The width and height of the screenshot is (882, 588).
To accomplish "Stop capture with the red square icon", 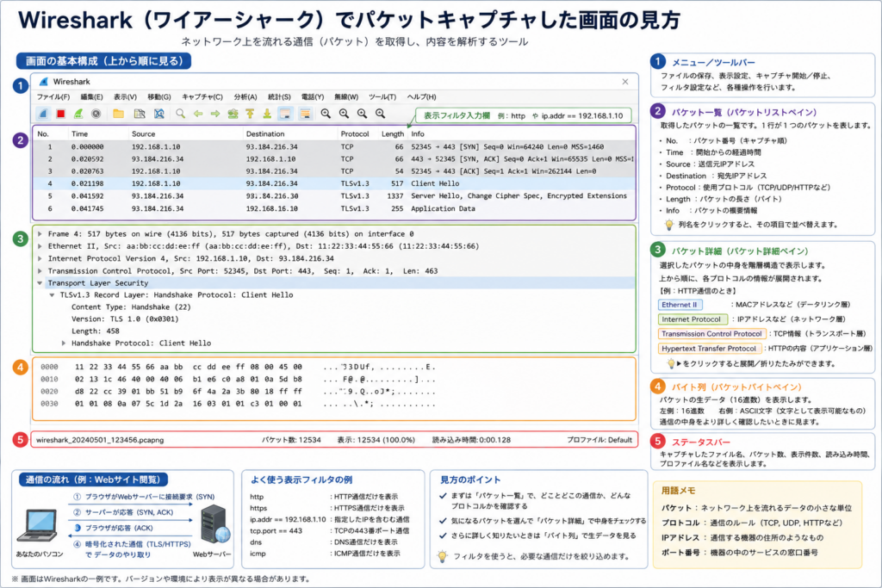I will click(x=61, y=114).
